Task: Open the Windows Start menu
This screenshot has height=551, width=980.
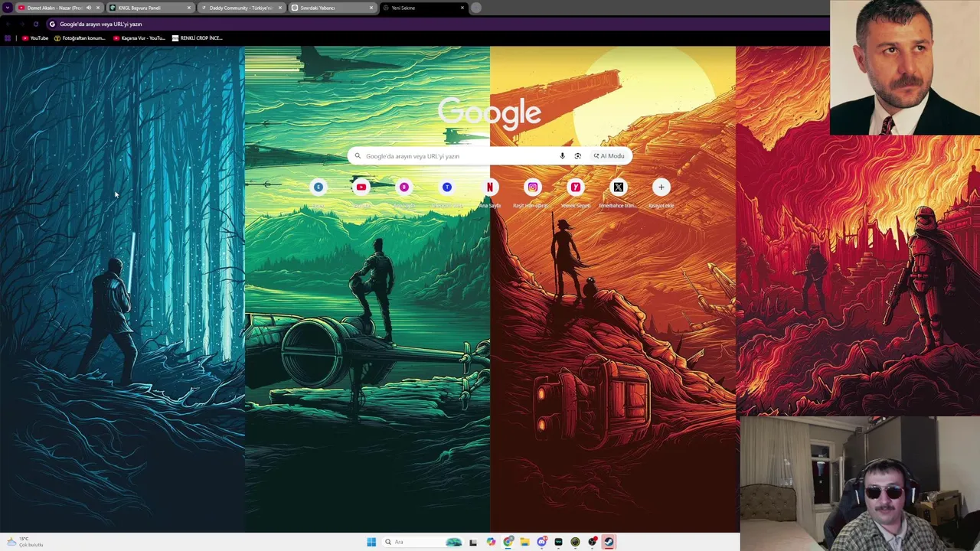Action: [x=371, y=542]
